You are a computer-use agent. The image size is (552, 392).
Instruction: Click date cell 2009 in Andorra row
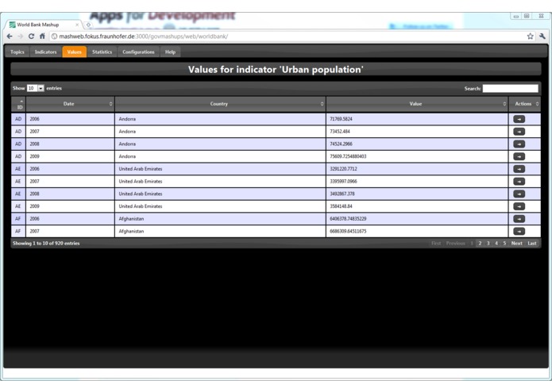point(70,156)
